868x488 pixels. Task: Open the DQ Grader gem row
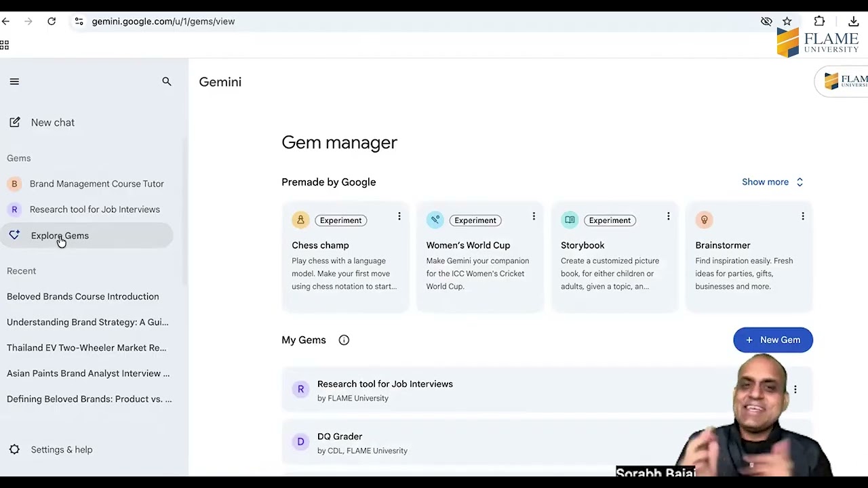pyautogui.click(x=547, y=443)
